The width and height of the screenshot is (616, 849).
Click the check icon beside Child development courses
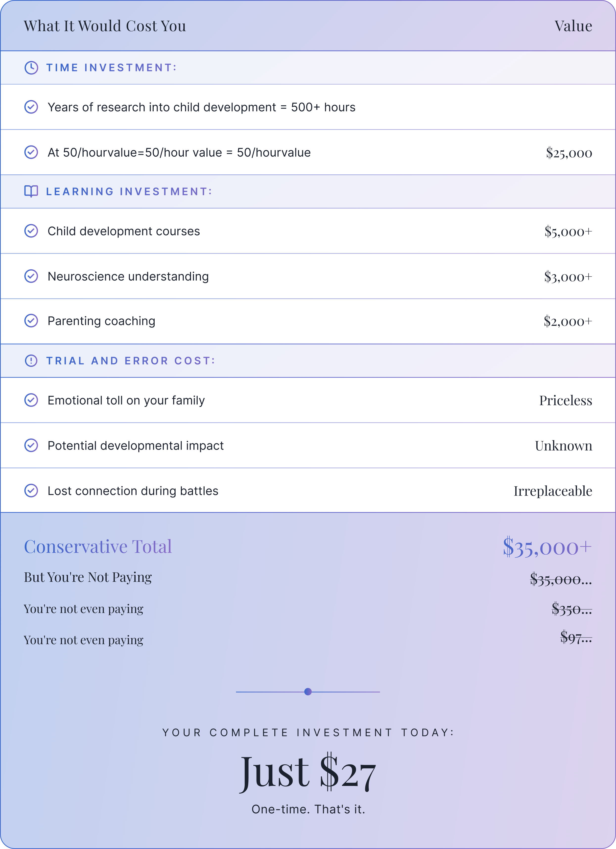tap(31, 231)
